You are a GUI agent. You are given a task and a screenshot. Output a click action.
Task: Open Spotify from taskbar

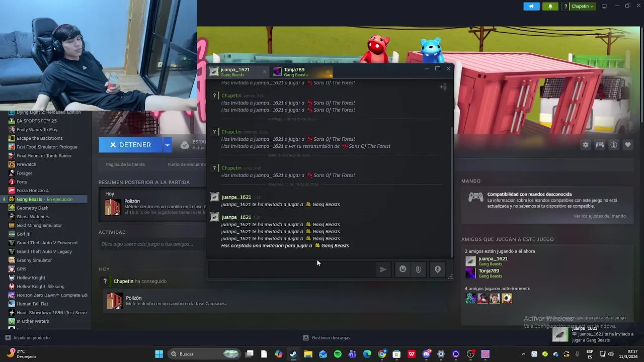[x=338, y=354]
